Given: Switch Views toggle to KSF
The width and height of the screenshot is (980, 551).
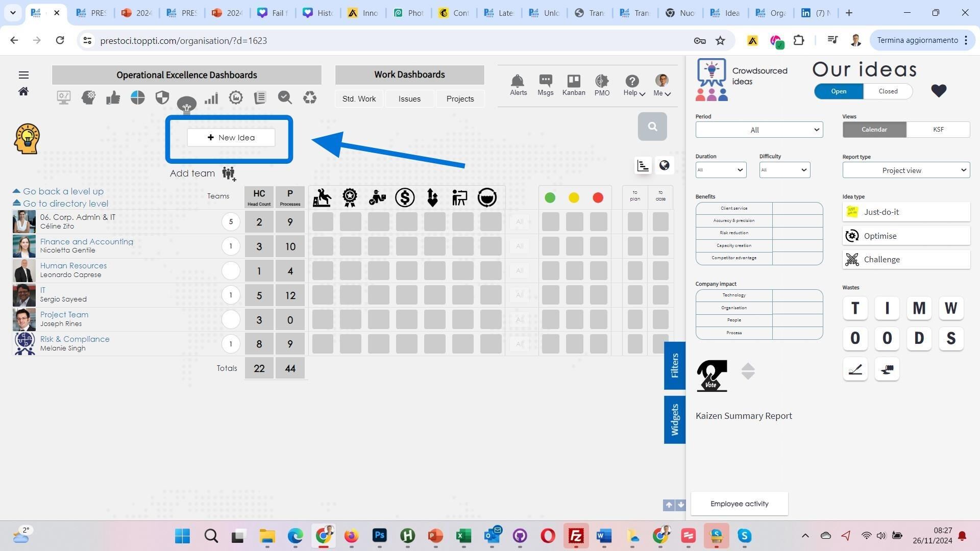Looking at the screenshot, I should pyautogui.click(x=938, y=130).
